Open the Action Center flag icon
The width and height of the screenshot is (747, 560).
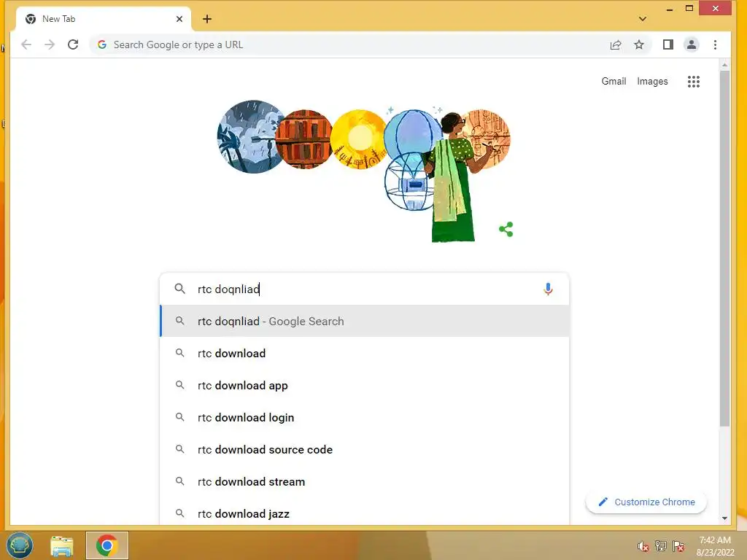pyautogui.click(x=678, y=546)
